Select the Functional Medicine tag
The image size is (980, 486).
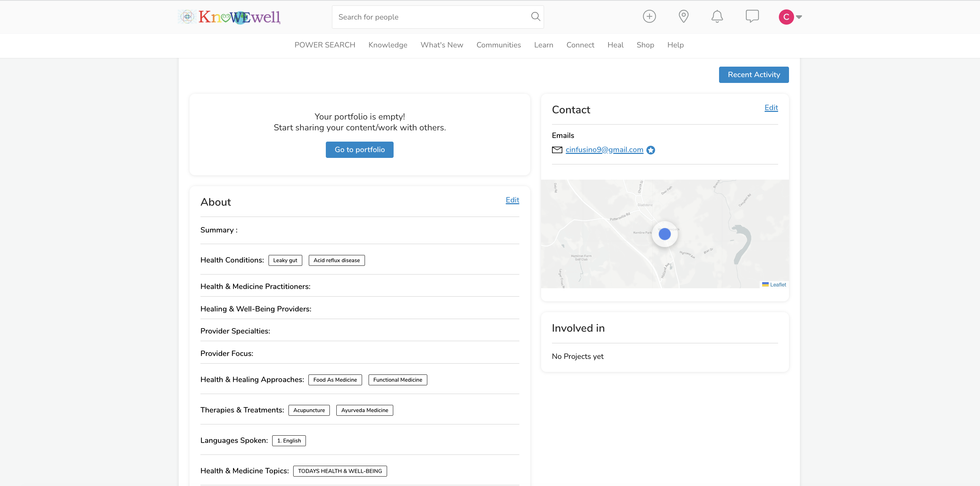pyautogui.click(x=398, y=380)
